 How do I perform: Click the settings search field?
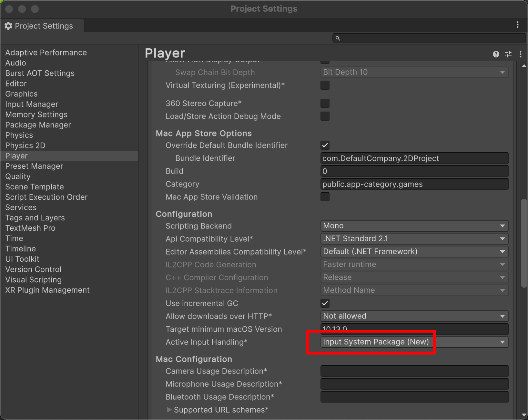click(x=429, y=38)
